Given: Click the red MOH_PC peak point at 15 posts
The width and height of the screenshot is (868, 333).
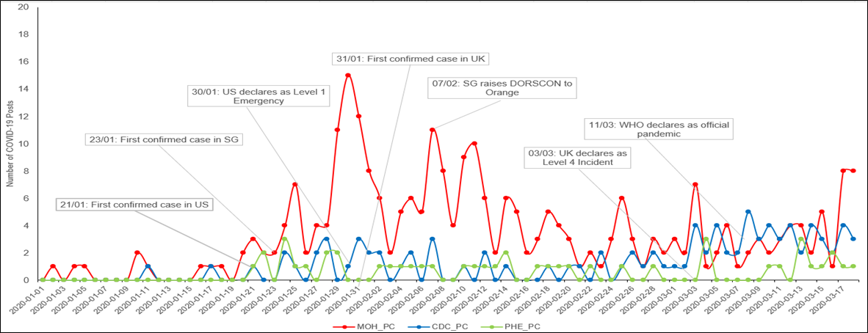Looking at the screenshot, I should pos(348,75).
